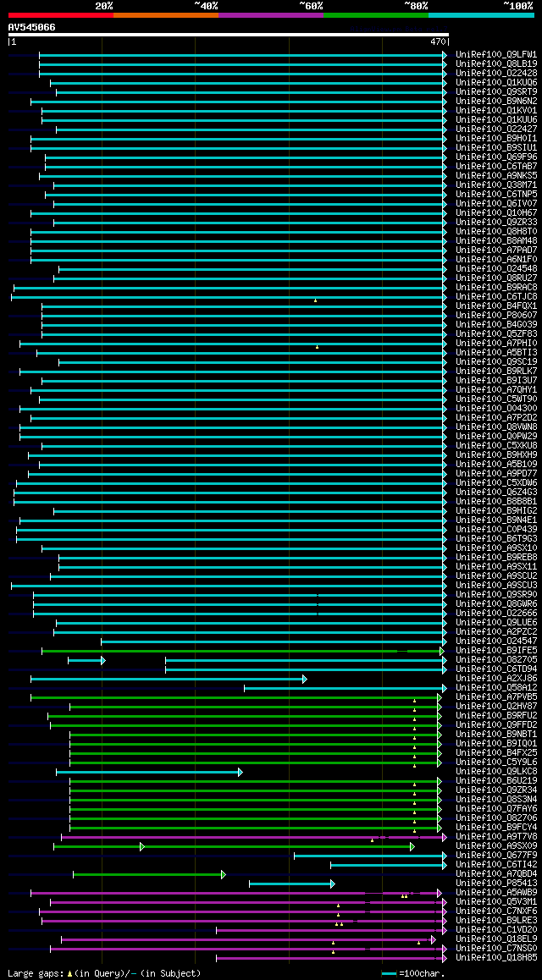Click the cyan alignment bar for UniRef100_Q677F9
This screenshot has width=542, height=980.
[369, 855]
